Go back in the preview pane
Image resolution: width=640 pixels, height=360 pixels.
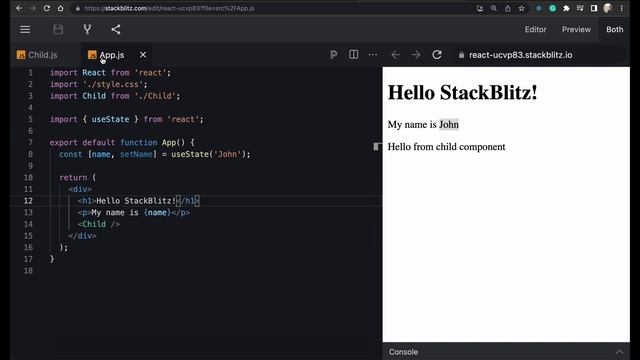395,55
